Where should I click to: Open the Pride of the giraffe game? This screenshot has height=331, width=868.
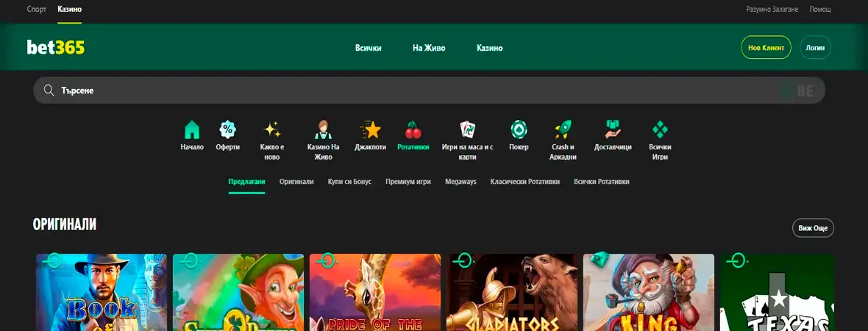[374, 292]
